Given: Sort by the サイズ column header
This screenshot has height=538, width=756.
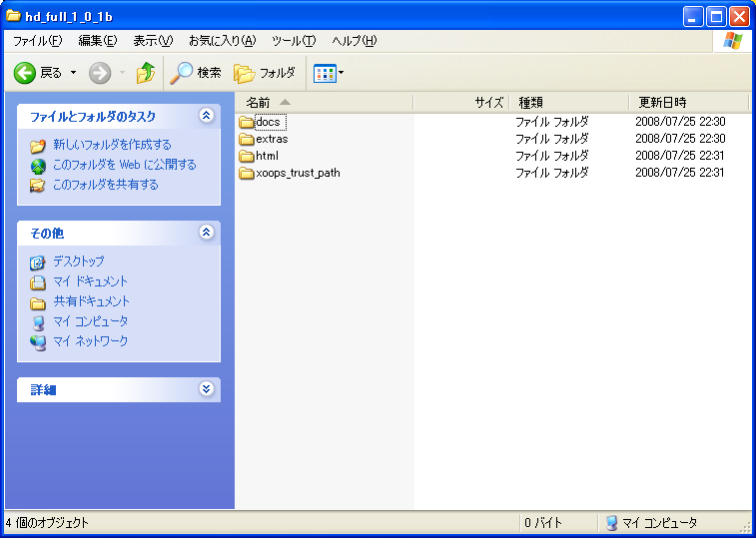Looking at the screenshot, I should 461,102.
